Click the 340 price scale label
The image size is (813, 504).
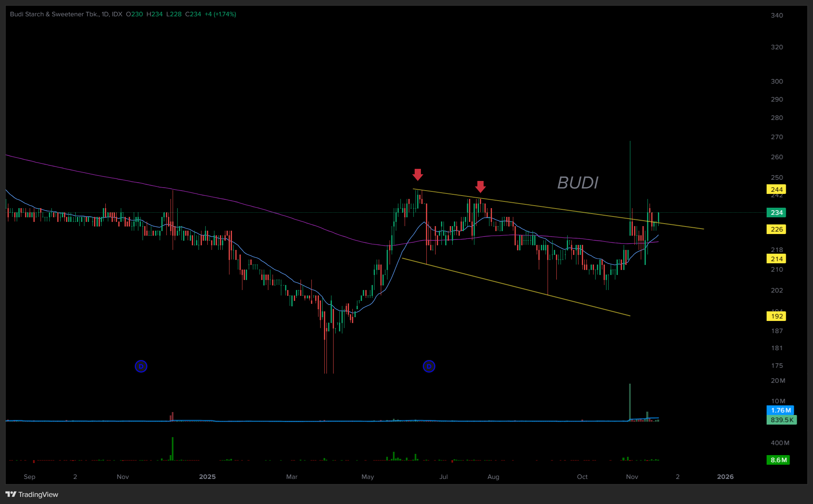777,15
